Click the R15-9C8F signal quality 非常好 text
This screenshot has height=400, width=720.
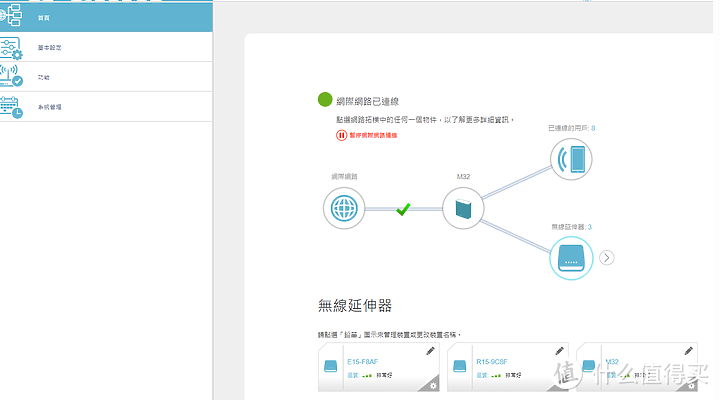click(x=513, y=375)
